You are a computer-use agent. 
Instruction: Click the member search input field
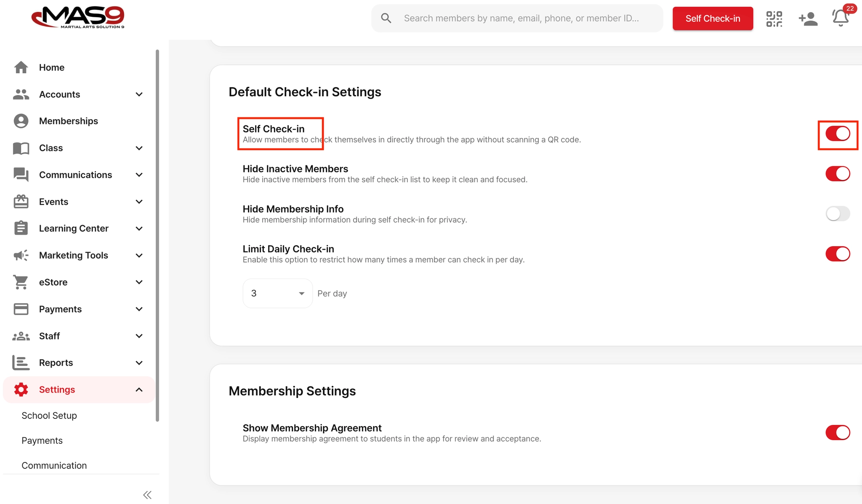pos(521,19)
